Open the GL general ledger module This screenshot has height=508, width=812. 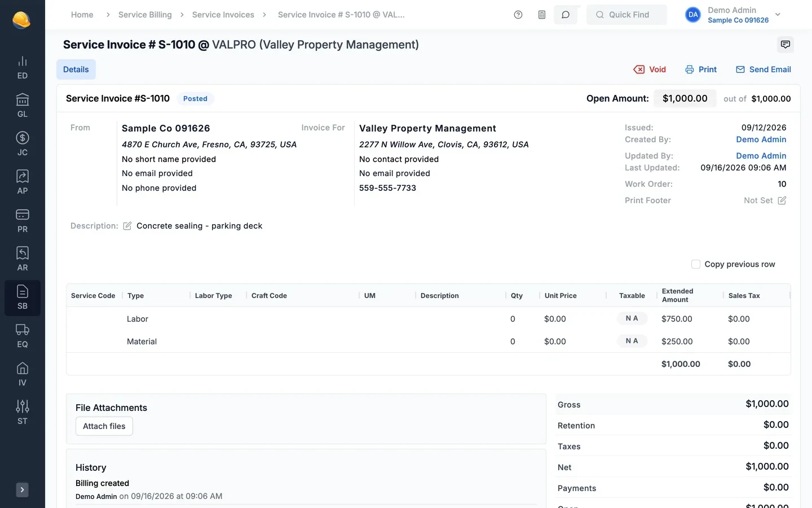[x=23, y=106]
